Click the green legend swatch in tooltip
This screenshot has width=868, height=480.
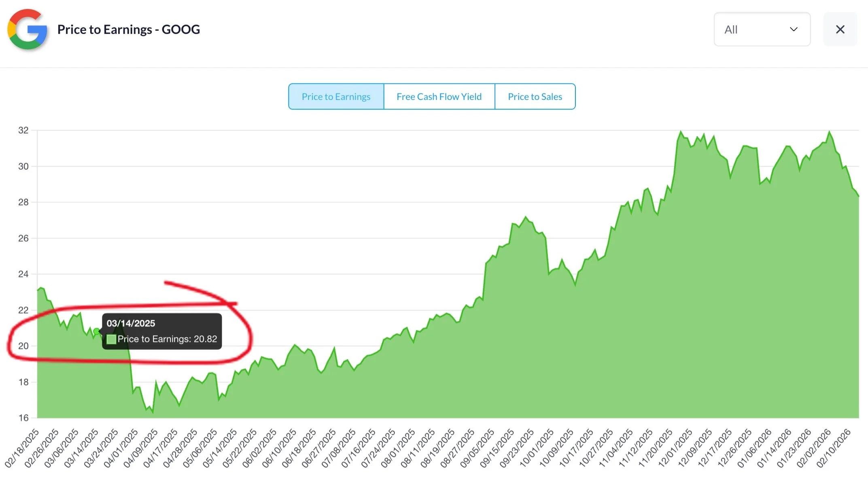tap(111, 339)
